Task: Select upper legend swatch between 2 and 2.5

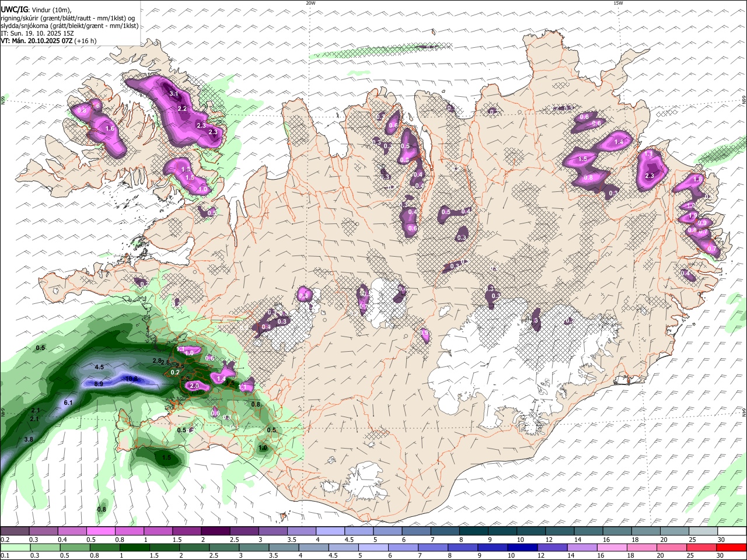Action: (215, 531)
